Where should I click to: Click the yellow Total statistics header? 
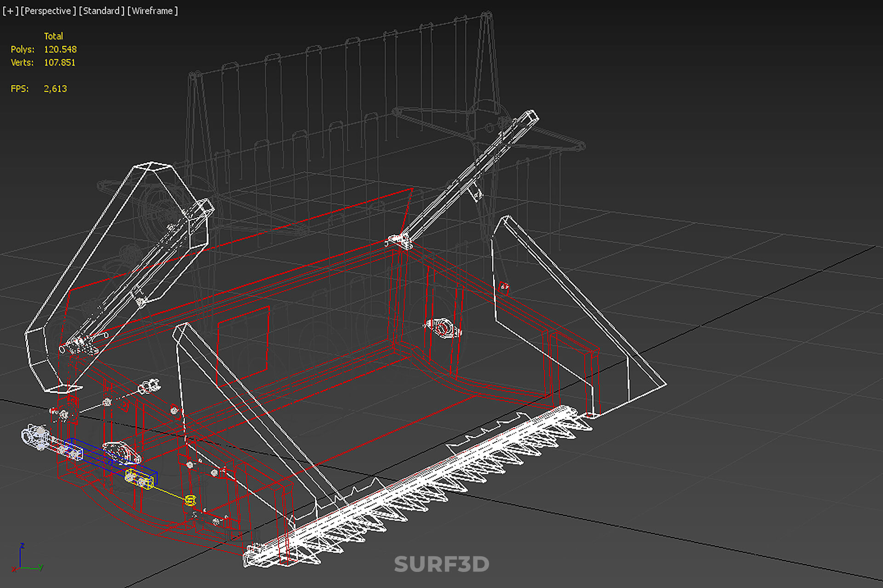53,36
